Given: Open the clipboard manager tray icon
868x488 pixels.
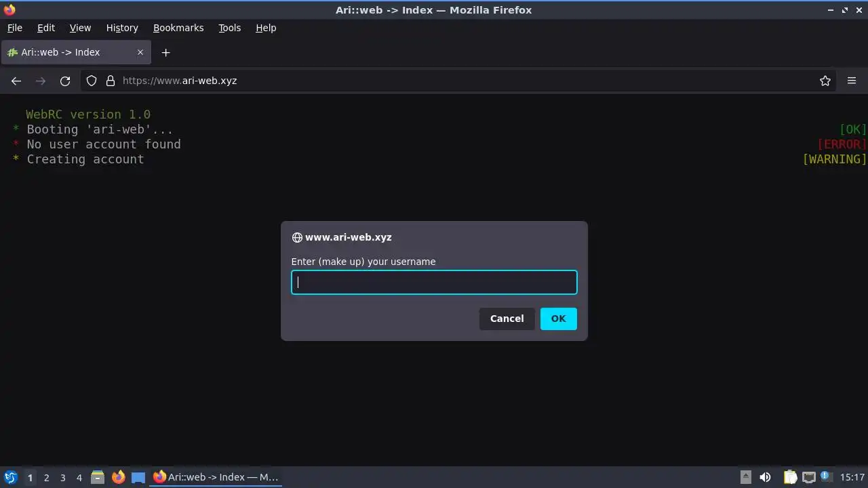Looking at the screenshot, I should (790, 477).
